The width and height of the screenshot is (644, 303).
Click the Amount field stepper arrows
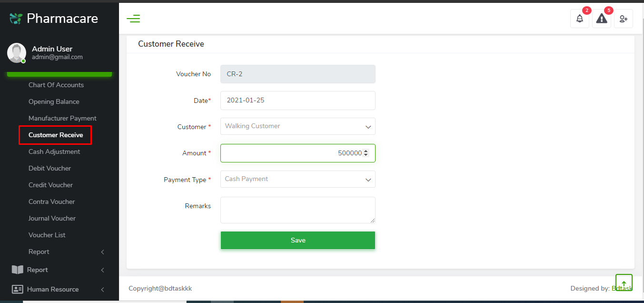(x=366, y=153)
